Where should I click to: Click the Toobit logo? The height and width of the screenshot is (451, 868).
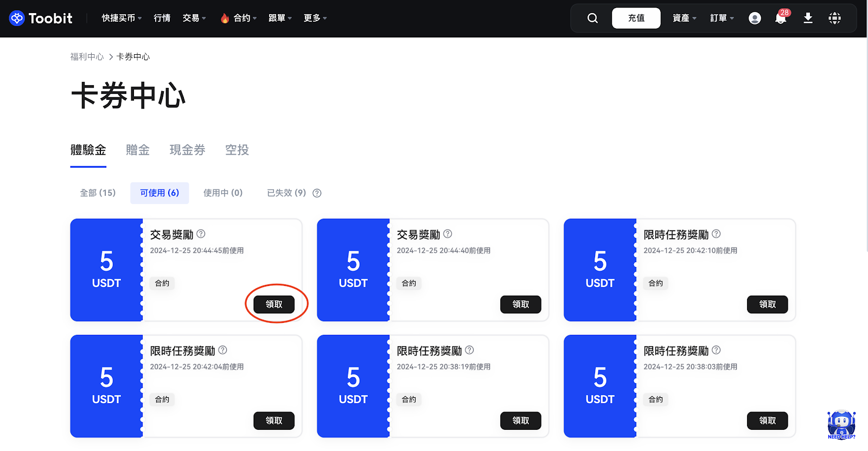(x=41, y=18)
